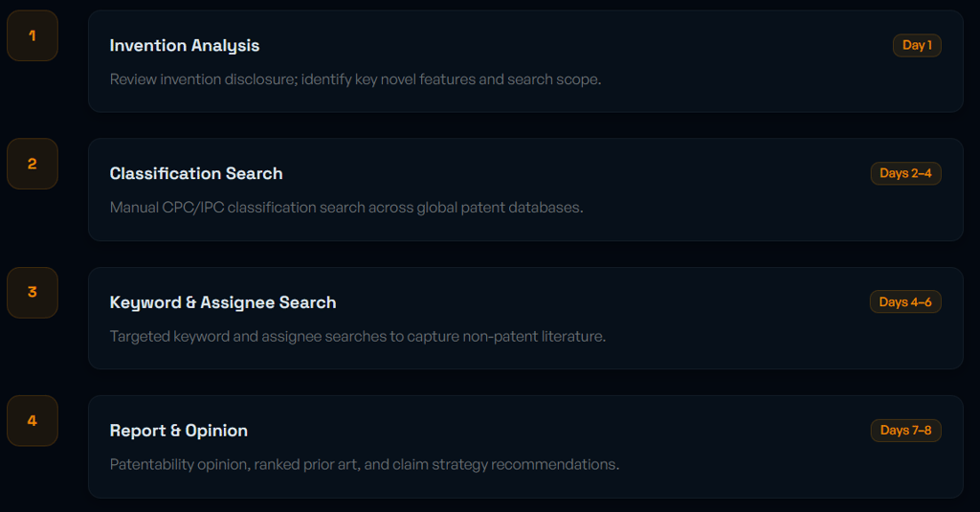Click the step 1 number badge

pos(33,35)
